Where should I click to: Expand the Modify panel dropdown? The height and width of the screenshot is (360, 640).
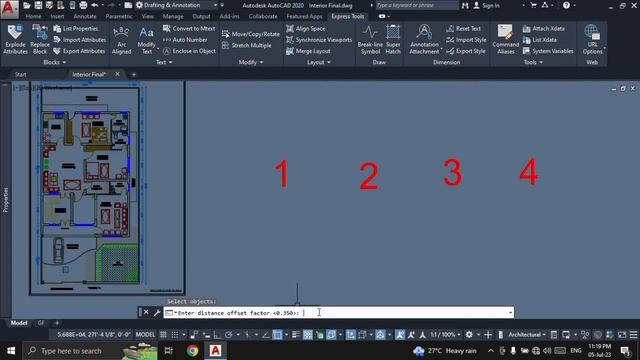tap(251, 62)
